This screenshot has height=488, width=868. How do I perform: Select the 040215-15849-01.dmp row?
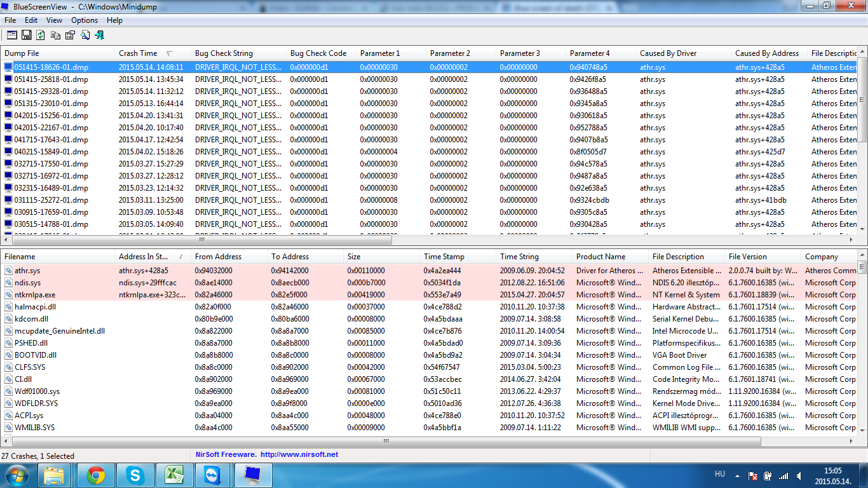[429, 152]
